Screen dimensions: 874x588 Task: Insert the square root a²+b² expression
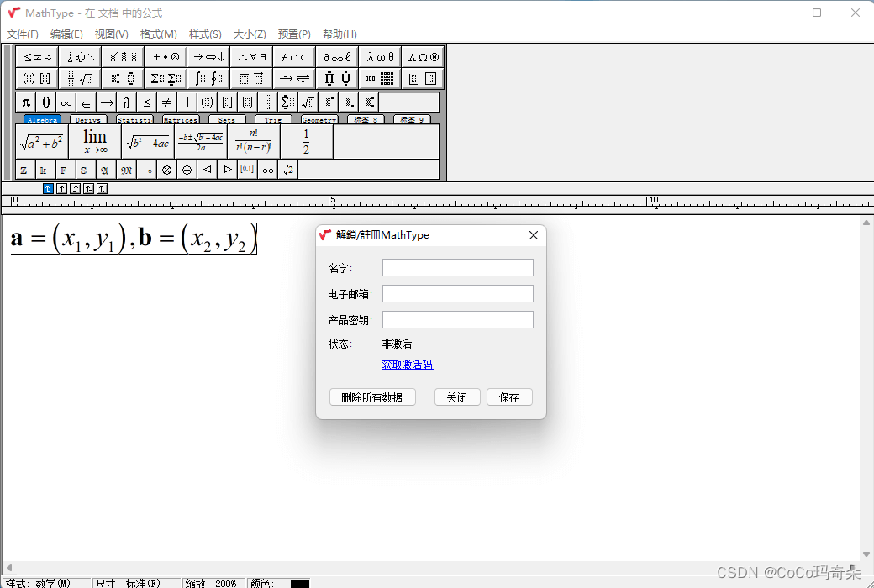(42, 142)
